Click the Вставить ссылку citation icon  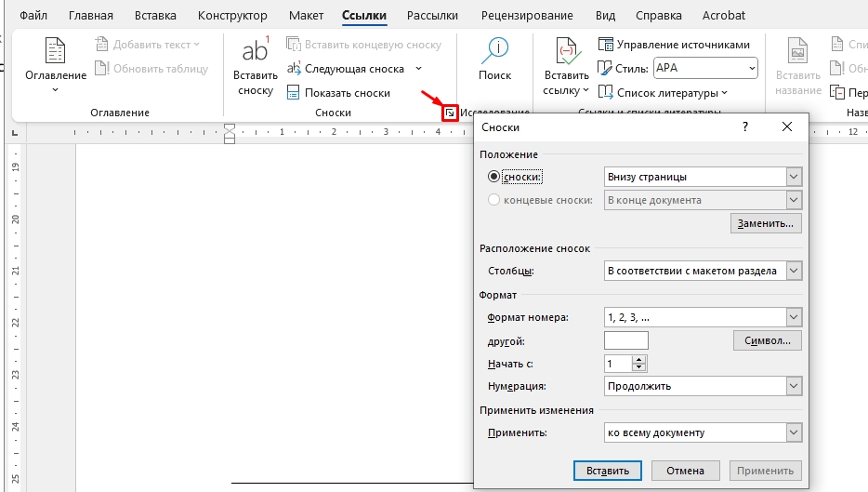click(566, 51)
